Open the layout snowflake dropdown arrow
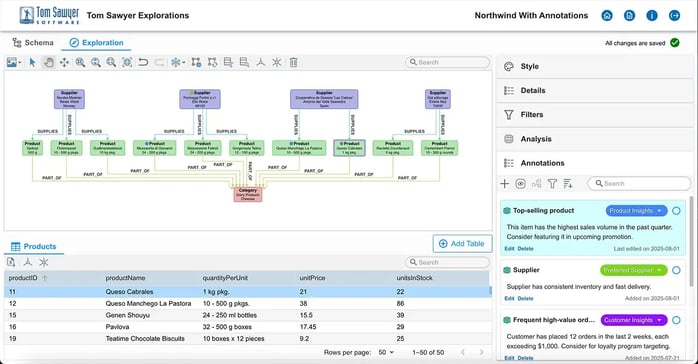The height and width of the screenshot is (364, 698). (x=183, y=63)
